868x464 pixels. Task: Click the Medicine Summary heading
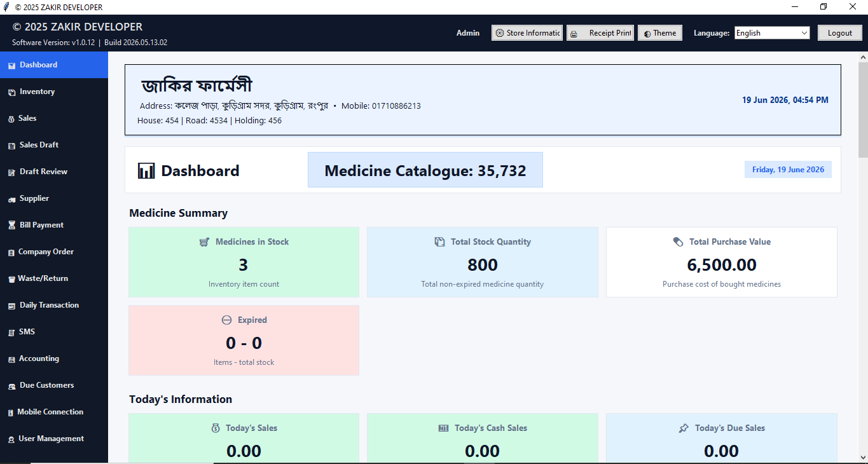(178, 213)
